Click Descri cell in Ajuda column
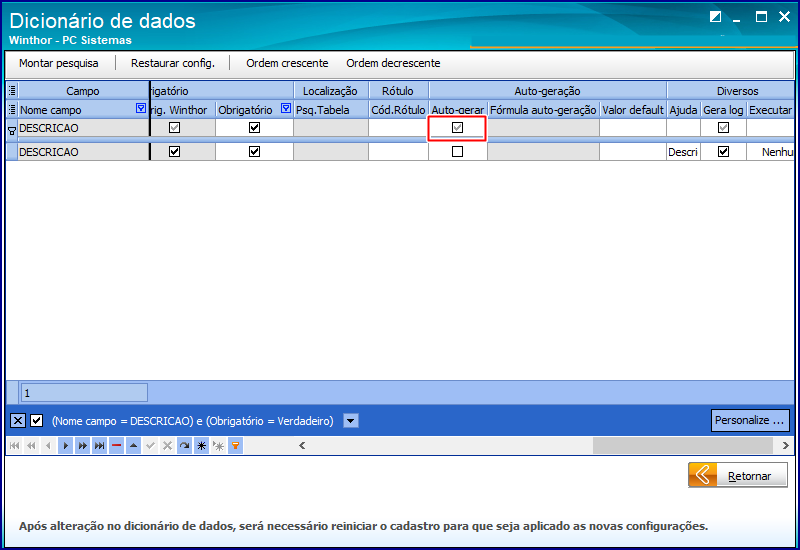Viewport: 800px width, 550px height. (683, 152)
